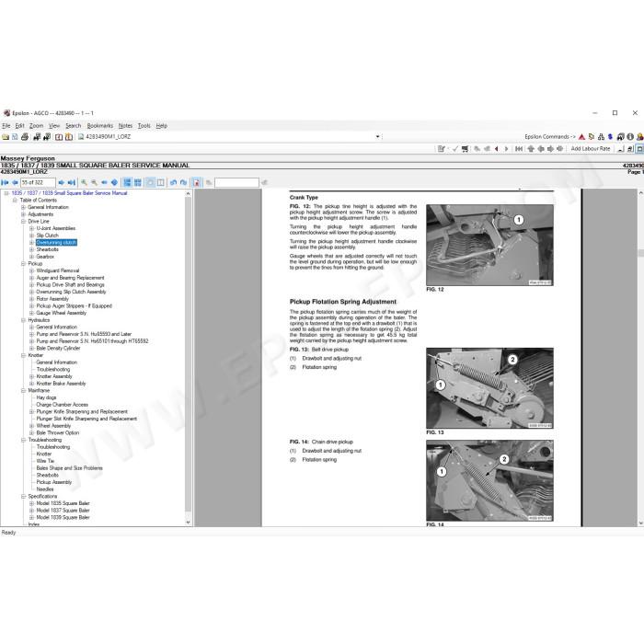This screenshot has width=644, height=644.
Task: Click the grey right arrow icon
Action: tap(550, 149)
